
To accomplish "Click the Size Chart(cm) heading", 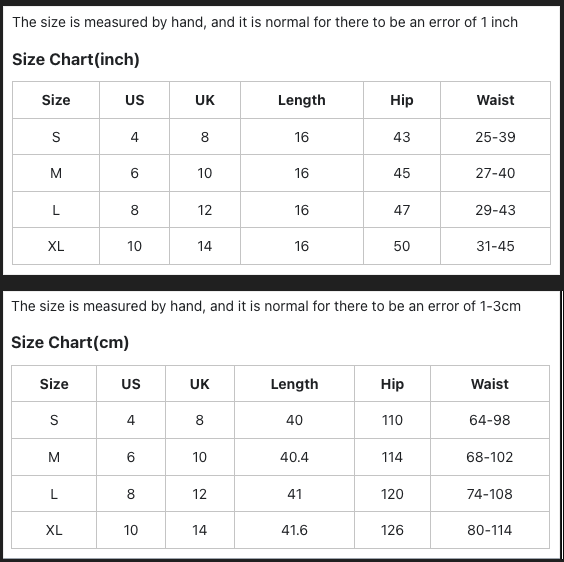I will coord(70,342).
